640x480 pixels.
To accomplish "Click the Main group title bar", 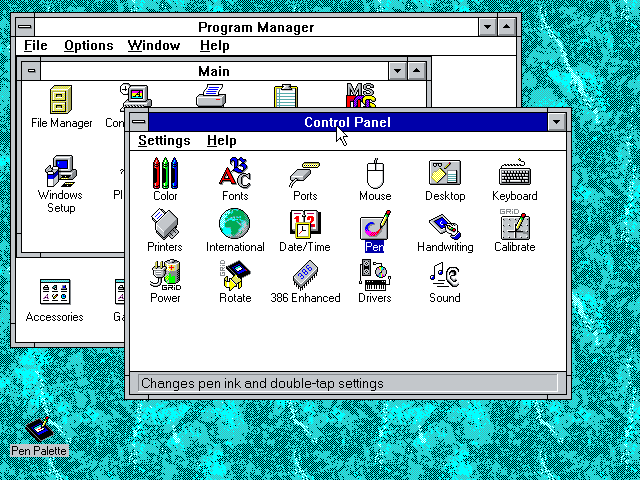I will coord(214,71).
